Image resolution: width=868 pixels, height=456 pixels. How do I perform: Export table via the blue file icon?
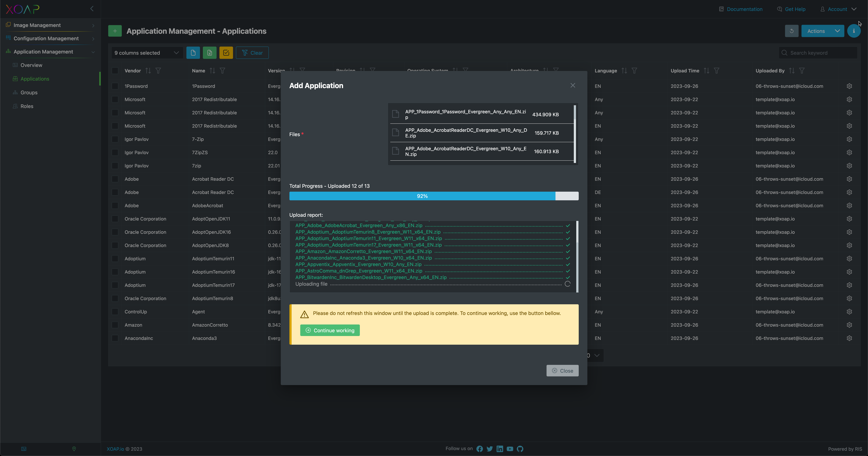[x=193, y=53]
